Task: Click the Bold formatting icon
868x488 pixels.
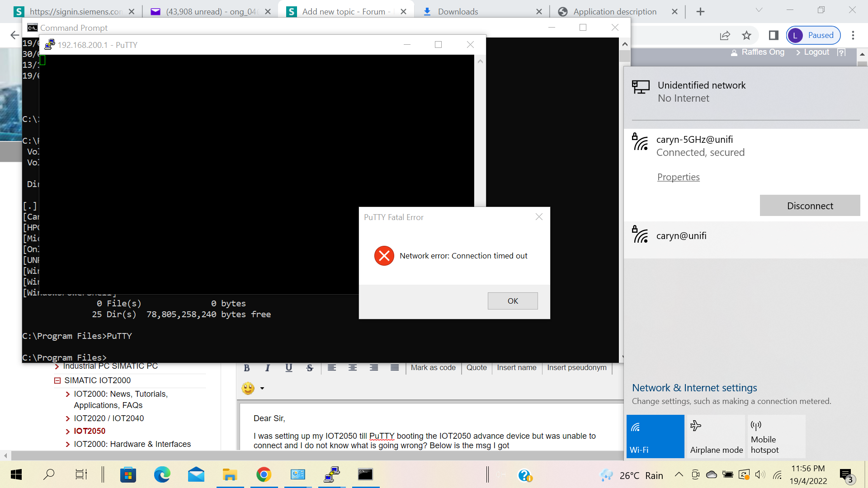Action: 247,368
